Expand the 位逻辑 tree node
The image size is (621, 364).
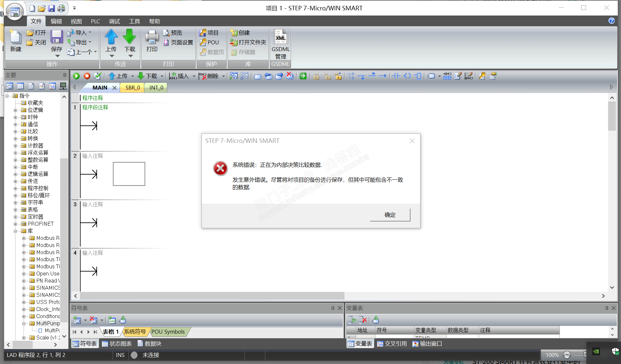coord(15,110)
